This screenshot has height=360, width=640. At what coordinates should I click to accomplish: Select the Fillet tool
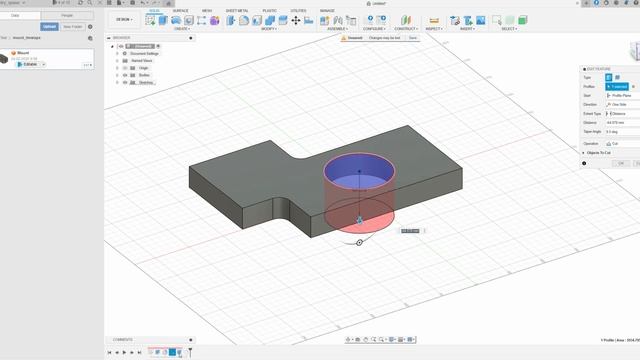pyautogui.click(x=244, y=20)
